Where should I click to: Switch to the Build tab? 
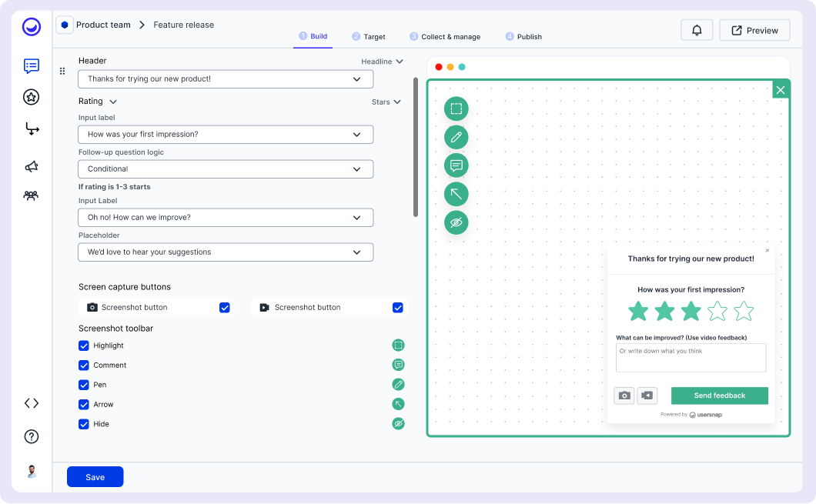(313, 36)
